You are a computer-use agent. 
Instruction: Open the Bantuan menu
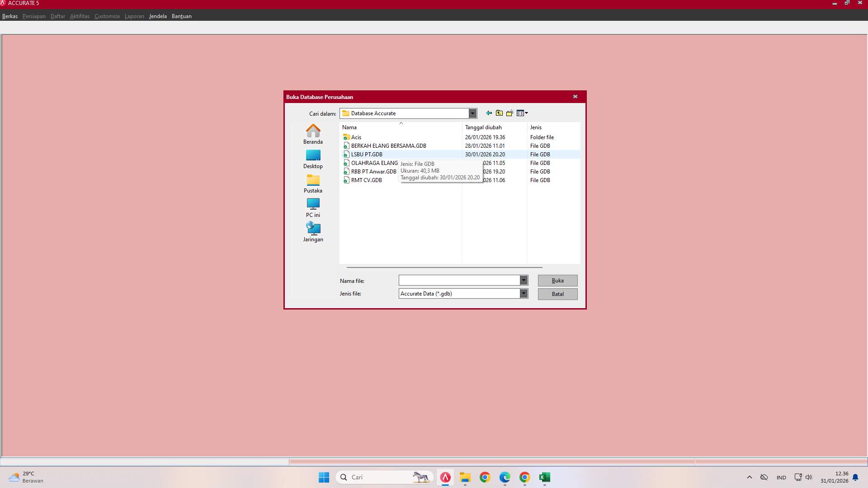tap(182, 16)
